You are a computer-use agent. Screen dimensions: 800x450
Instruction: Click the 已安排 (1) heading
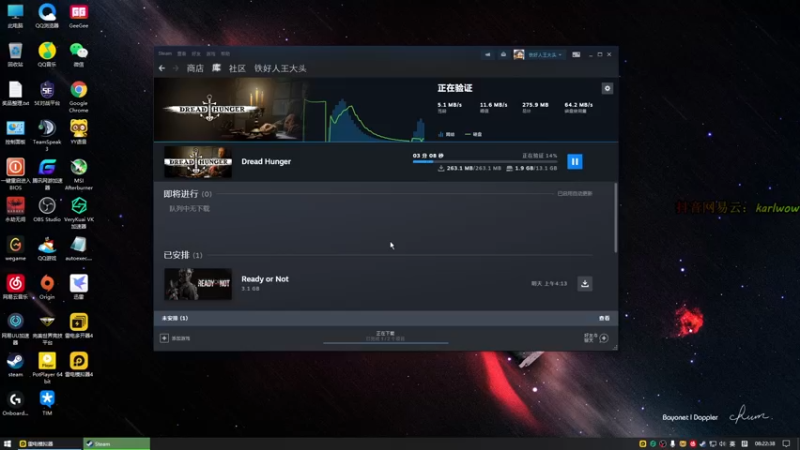pos(183,255)
